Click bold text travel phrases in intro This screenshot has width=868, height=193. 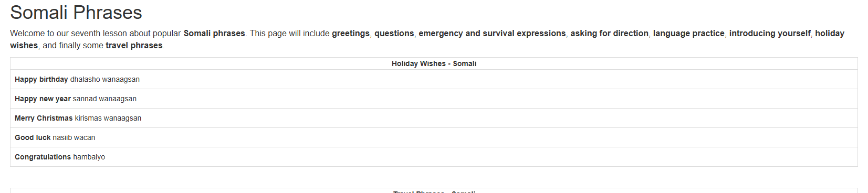point(134,46)
